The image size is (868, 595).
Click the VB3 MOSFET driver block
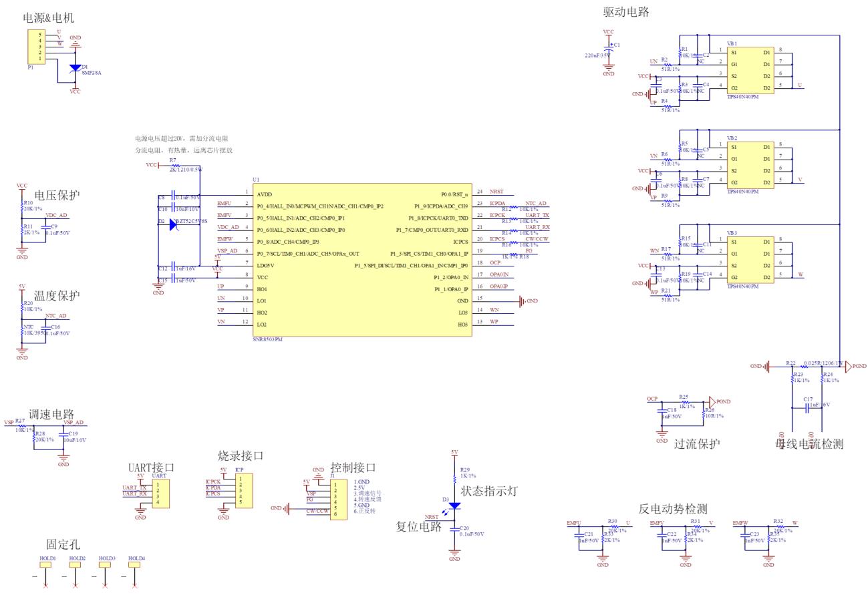pyautogui.click(x=749, y=260)
